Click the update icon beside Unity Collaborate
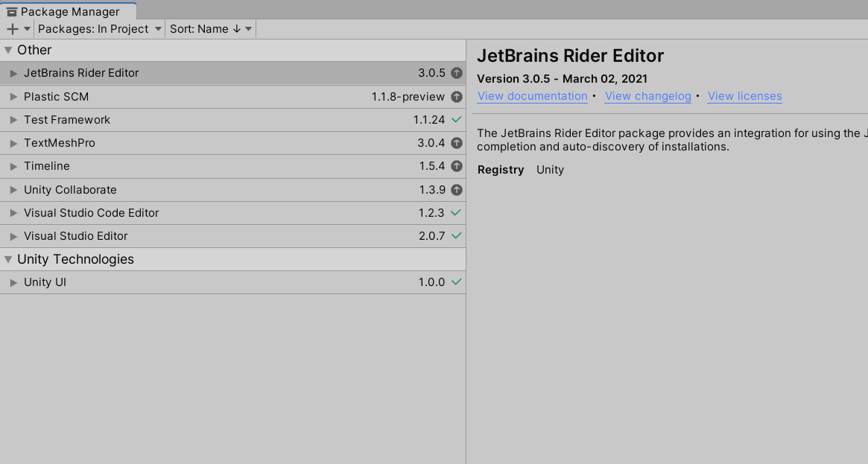 coord(457,189)
